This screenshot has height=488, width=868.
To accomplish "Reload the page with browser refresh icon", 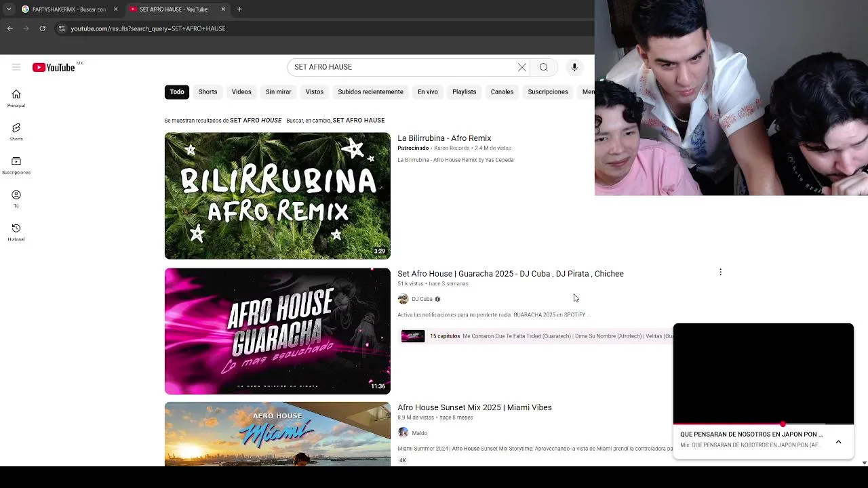I will pyautogui.click(x=42, y=28).
